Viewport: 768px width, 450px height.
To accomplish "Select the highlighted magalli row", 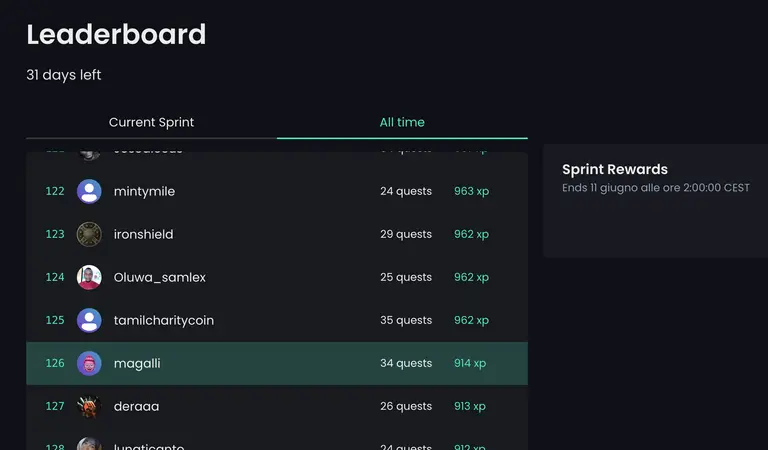I will (277, 363).
